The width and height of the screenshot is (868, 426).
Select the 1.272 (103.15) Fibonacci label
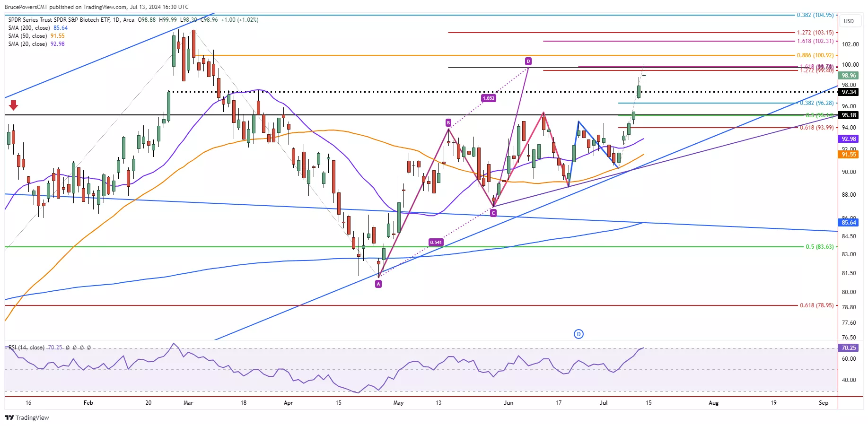click(x=815, y=33)
